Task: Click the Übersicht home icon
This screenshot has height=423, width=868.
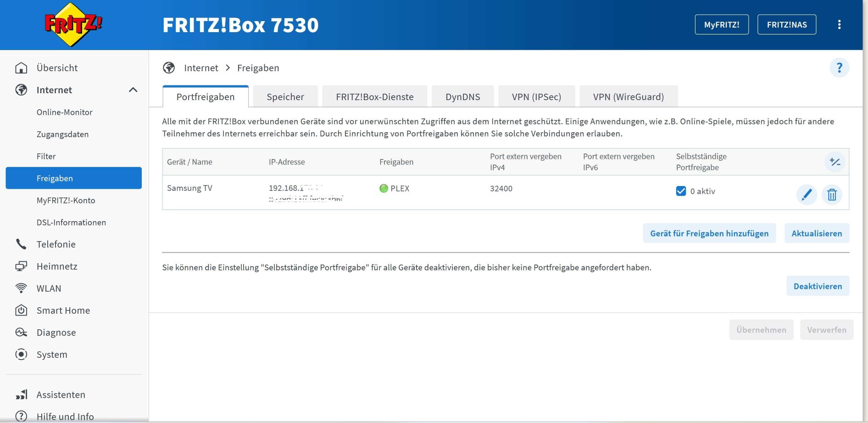Action: (x=21, y=68)
